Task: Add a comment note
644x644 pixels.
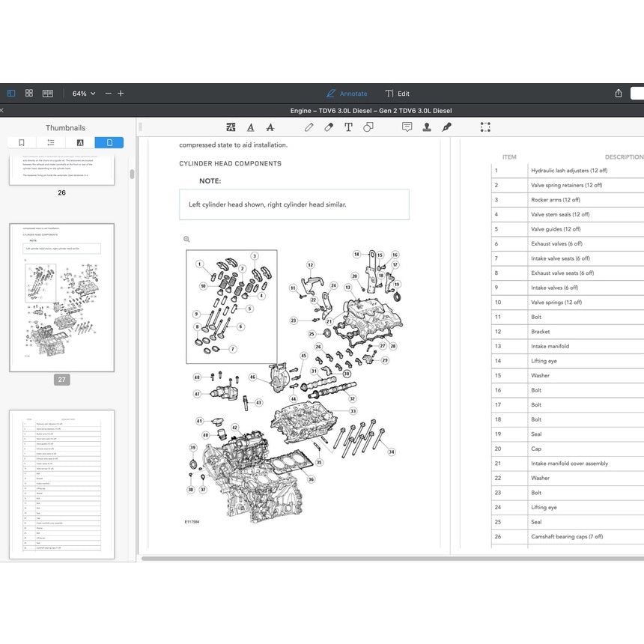Action: [407, 127]
